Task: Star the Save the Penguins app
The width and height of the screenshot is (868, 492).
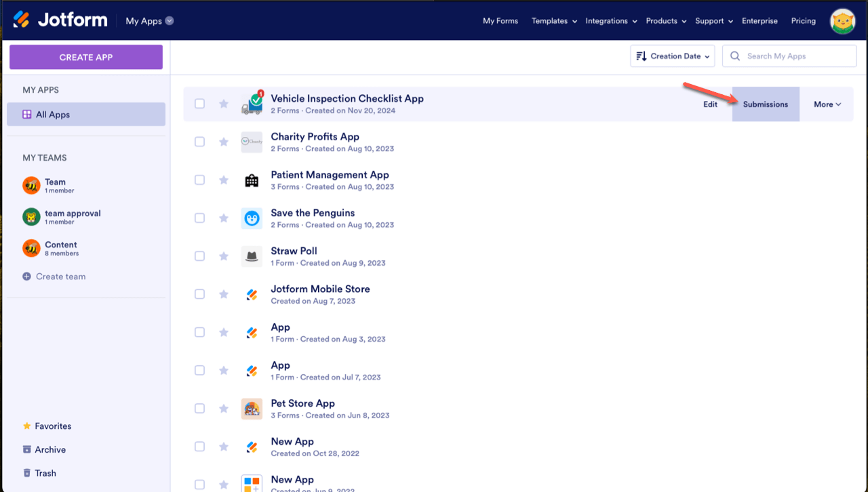Action: [224, 218]
